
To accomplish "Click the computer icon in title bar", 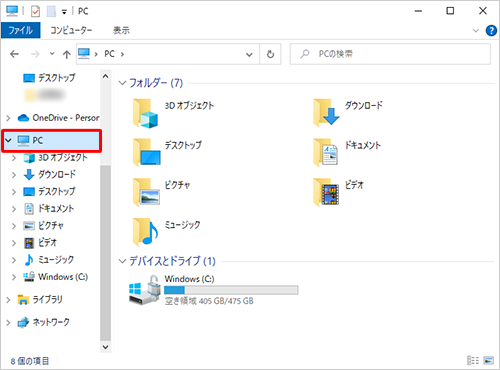I will pos(12,11).
